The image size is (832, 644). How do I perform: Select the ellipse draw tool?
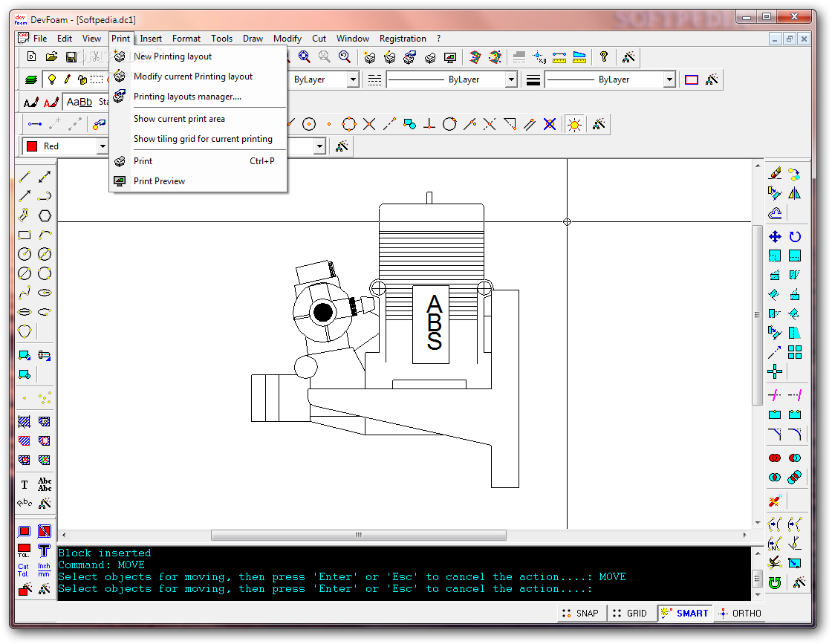click(45, 293)
